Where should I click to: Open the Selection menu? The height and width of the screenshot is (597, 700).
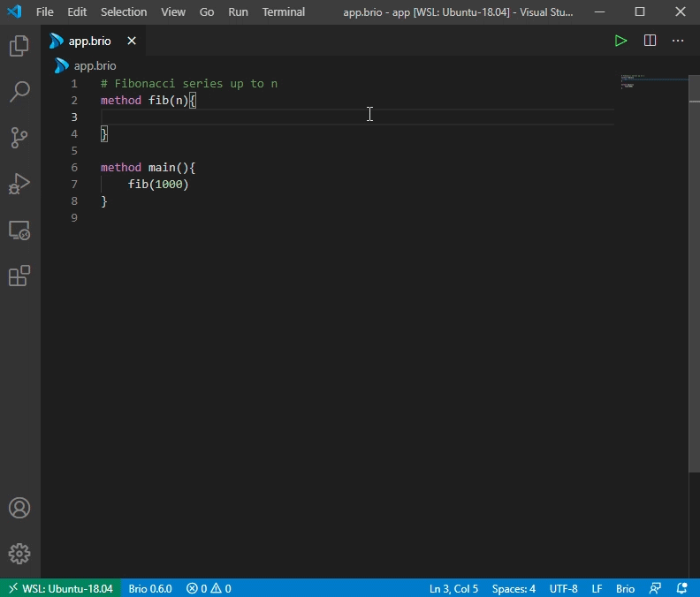[x=124, y=12]
